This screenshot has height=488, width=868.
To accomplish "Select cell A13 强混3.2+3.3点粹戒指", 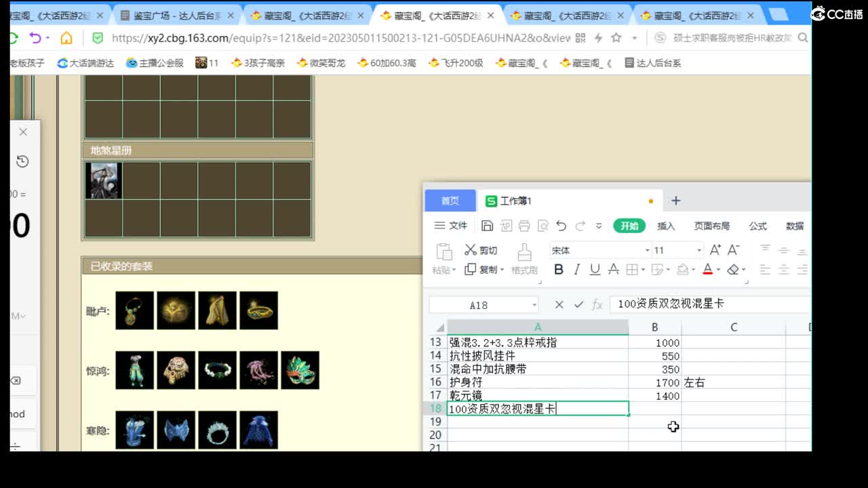I will [538, 342].
